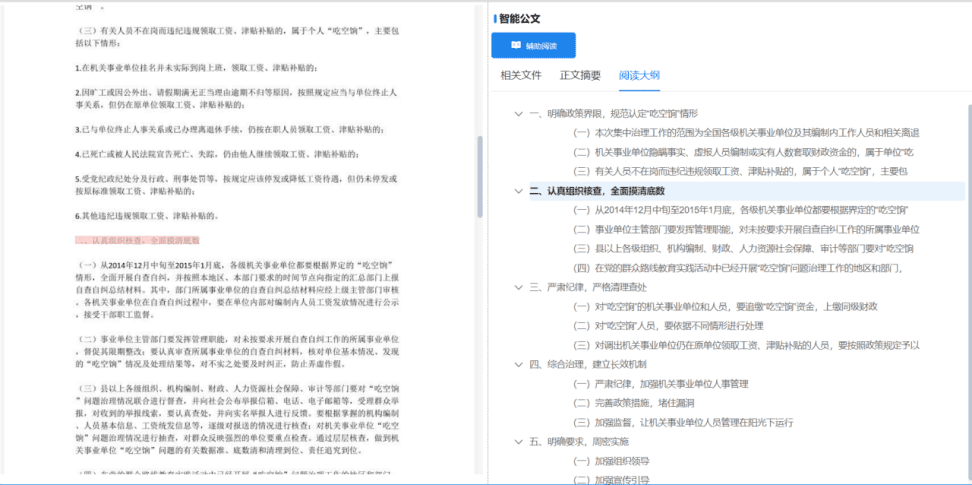Jump to item 事业单位主管部门要发挥管理职能
Viewport: 972px width, 485px height.
(746, 229)
